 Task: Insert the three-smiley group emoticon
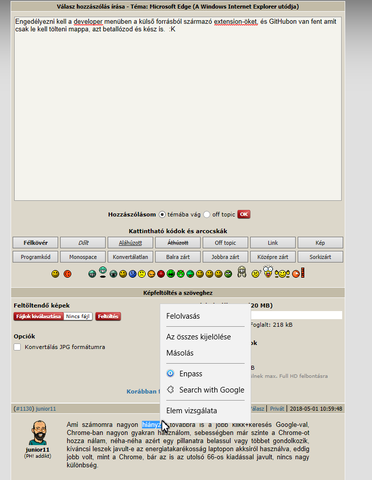(282, 274)
